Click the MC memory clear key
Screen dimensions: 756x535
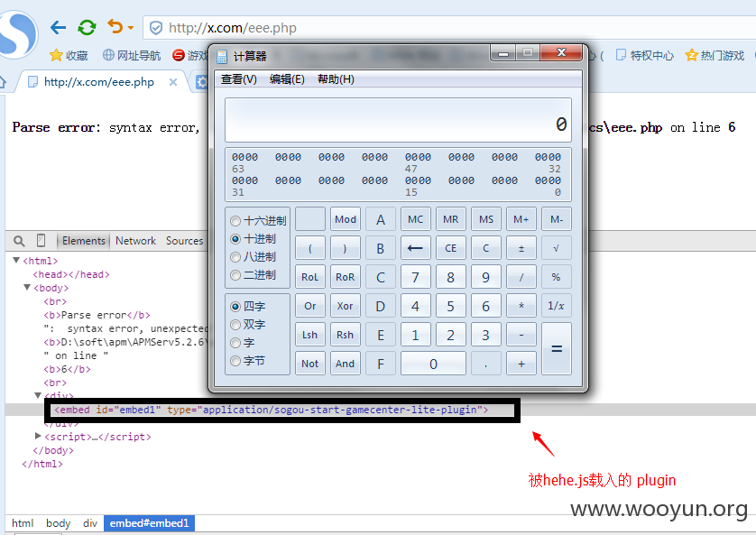[x=416, y=219]
